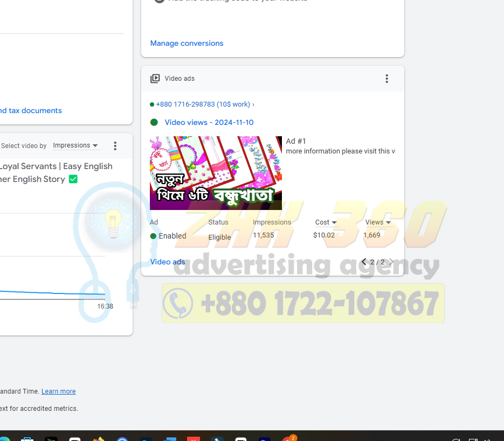Go to next ad page chevron

pyautogui.click(x=391, y=262)
